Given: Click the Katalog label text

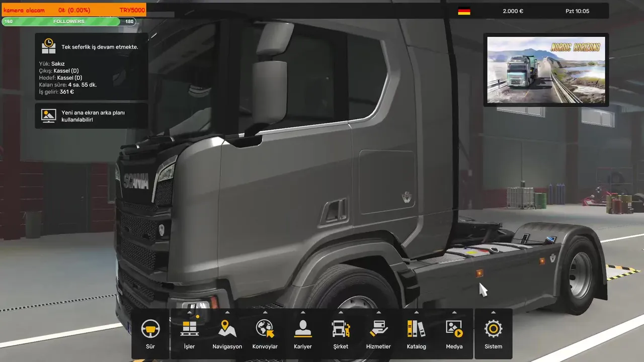Looking at the screenshot, I should click(x=417, y=346).
